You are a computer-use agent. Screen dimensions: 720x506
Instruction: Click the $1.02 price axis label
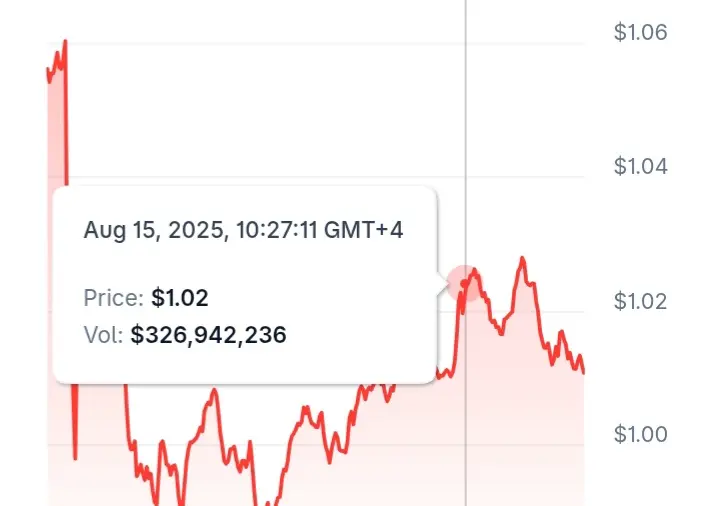point(640,301)
